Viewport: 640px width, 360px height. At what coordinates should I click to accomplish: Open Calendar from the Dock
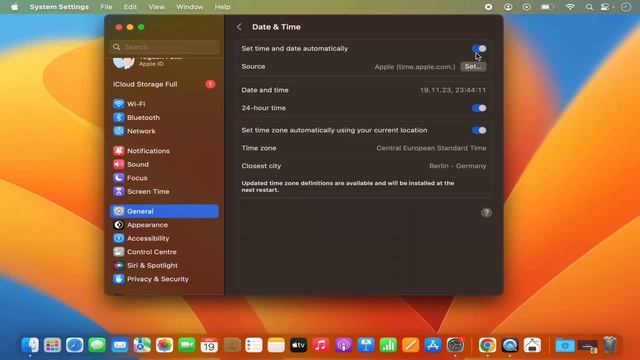pyautogui.click(x=209, y=345)
